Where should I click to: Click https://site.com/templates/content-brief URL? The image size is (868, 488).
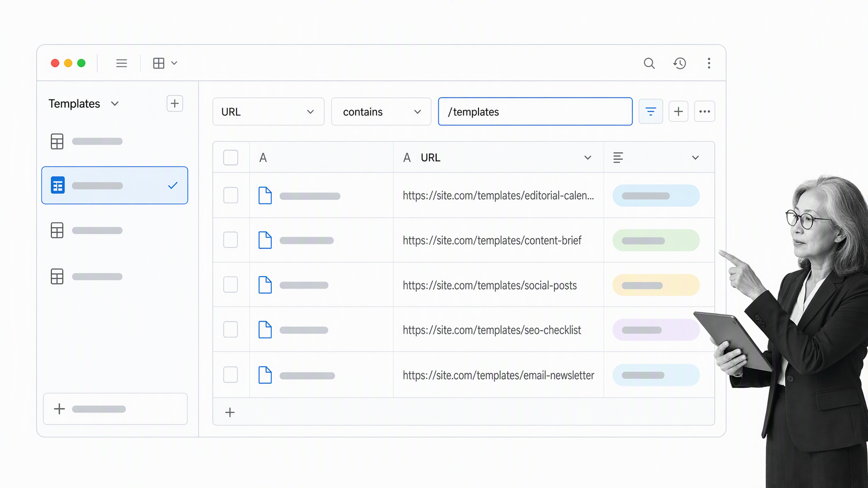[492, 241]
